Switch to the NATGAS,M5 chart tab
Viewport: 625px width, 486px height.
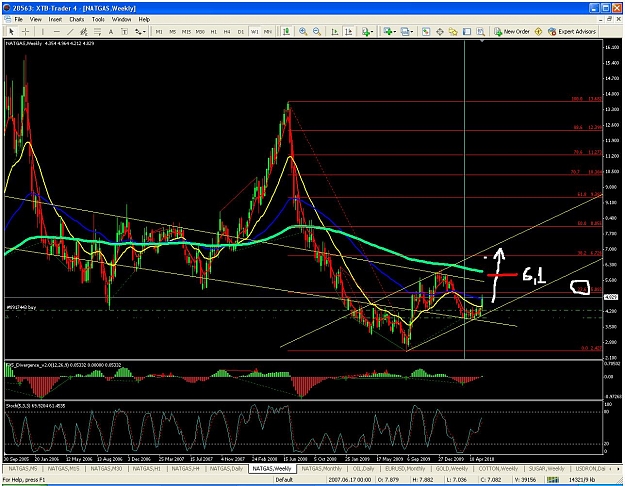click(22, 469)
